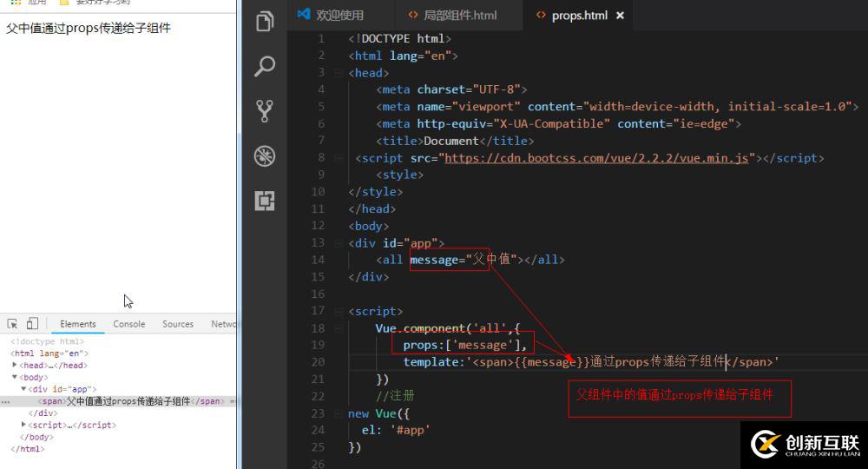Fold the script tag at line 8
This screenshot has height=469, width=868.
338,158
